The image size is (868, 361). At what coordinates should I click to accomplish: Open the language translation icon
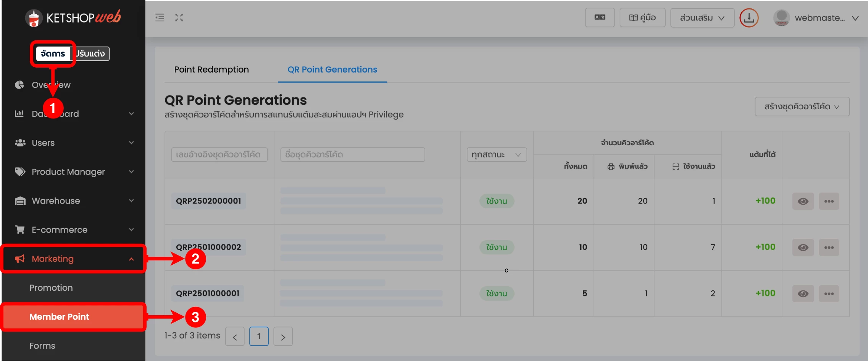tap(600, 17)
